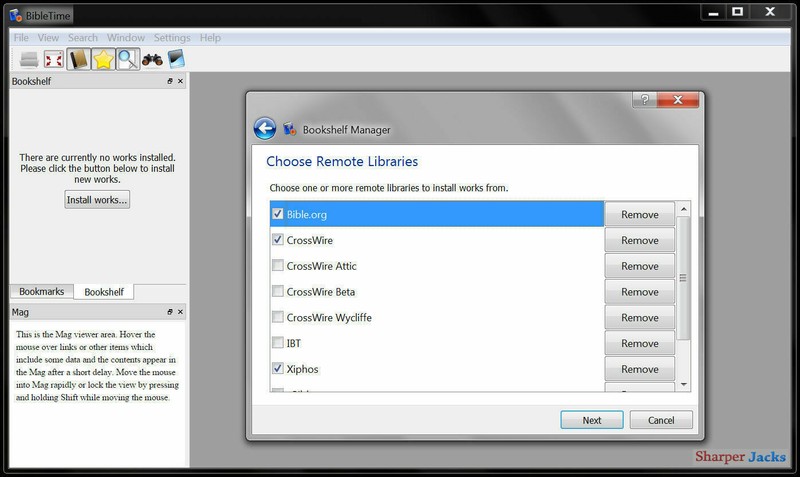Open the Settings menu
Image resolution: width=800 pixels, height=477 pixels.
(x=172, y=38)
